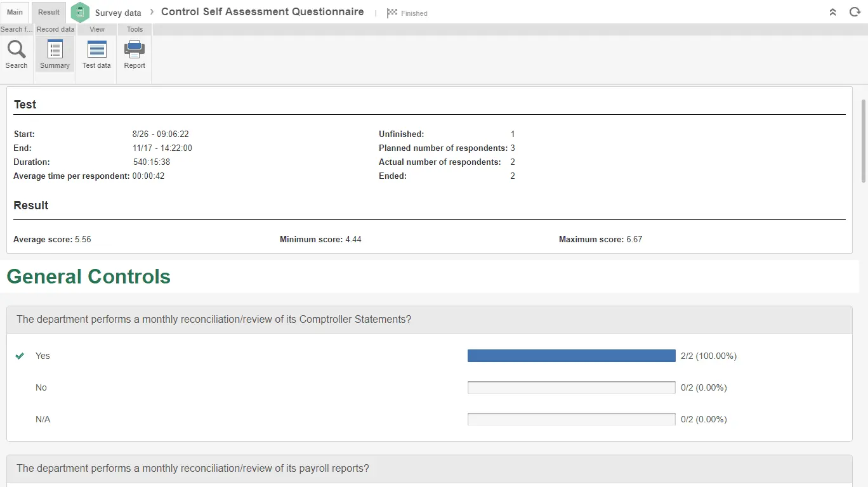
Task: Collapse the header with double-chevron up
Action: pos(832,12)
